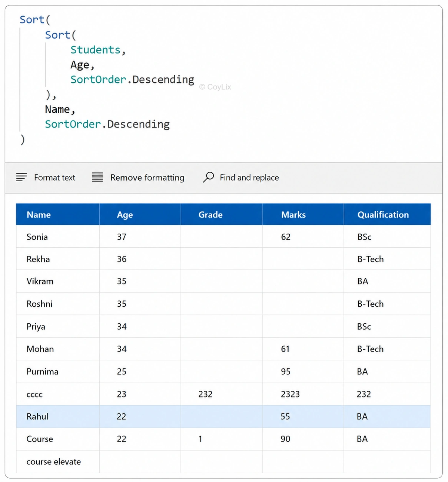Viewport: 448px width, 482px height.
Task: Click the Remove formatting label
Action: [x=147, y=178]
